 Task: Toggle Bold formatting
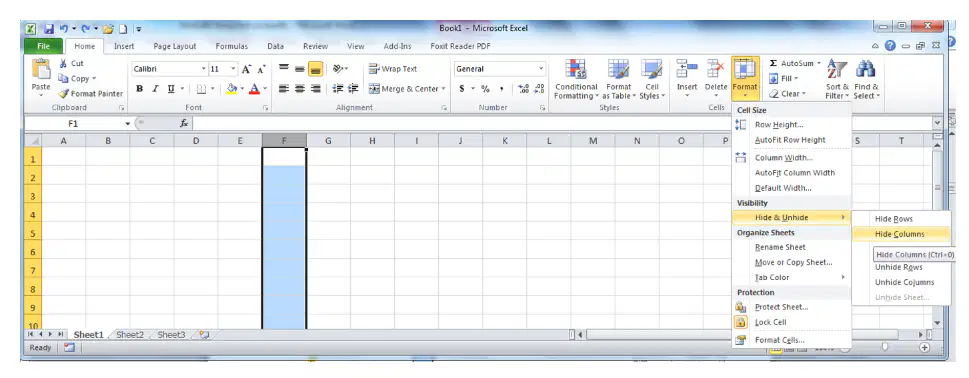point(140,89)
